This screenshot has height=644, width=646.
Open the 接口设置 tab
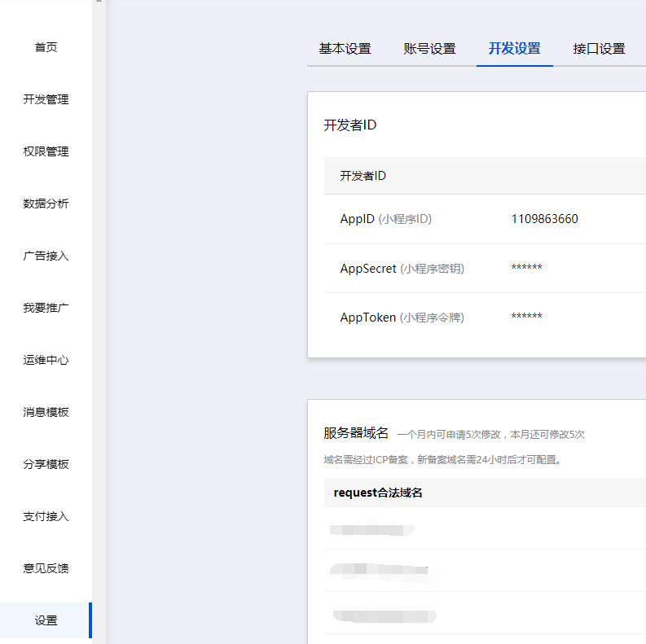pos(599,49)
